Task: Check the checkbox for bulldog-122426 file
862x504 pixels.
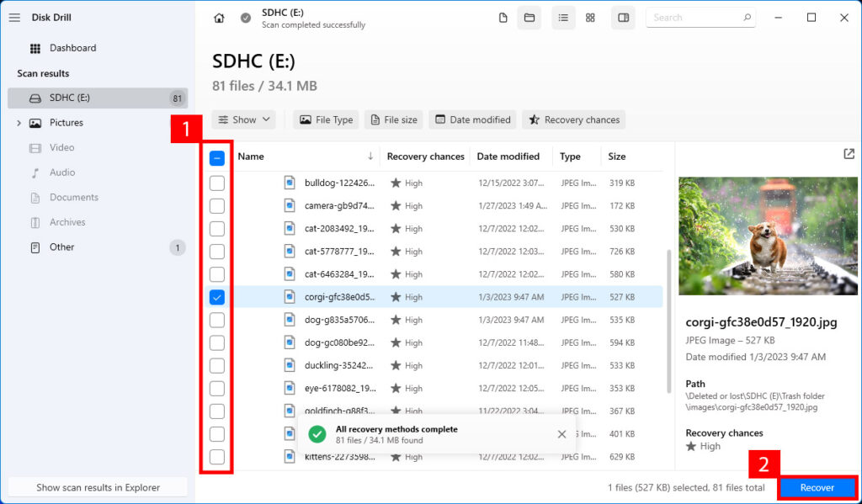Action: tap(216, 183)
